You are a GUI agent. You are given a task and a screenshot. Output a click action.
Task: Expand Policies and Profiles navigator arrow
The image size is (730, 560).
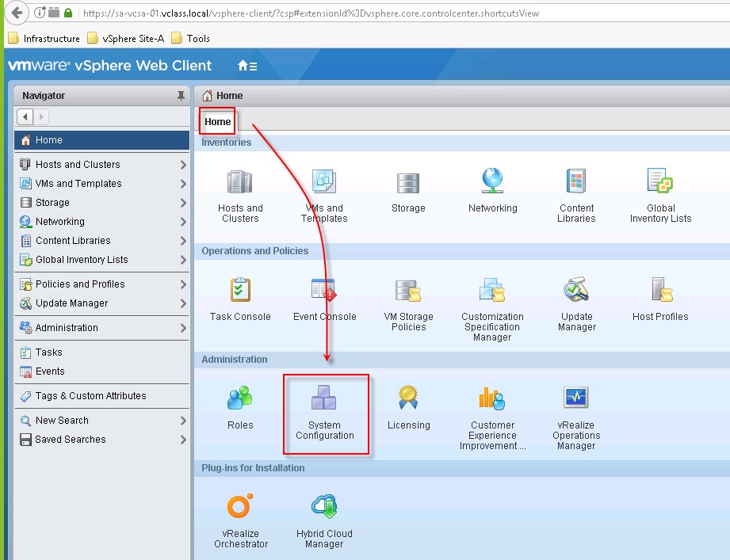(x=183, y=284)
